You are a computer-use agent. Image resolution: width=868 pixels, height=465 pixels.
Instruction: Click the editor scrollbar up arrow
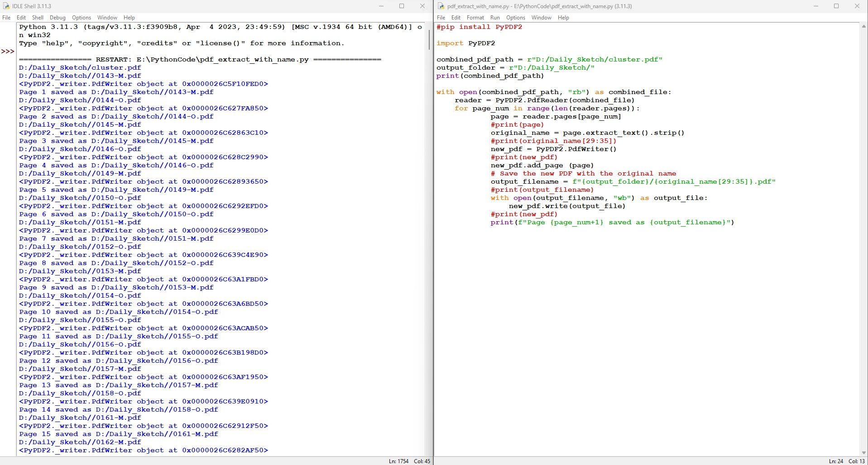point(863,27)
